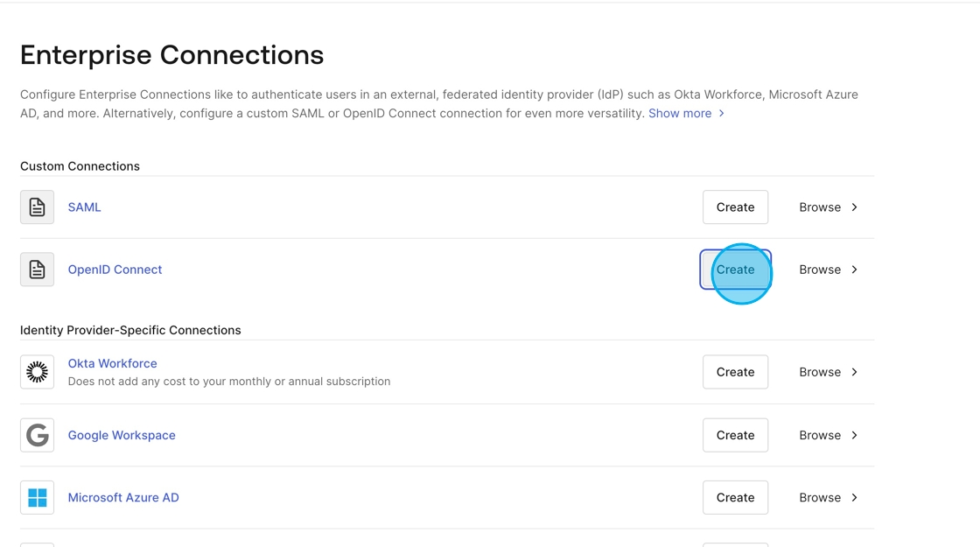Browse Okta Workforce connections
This screenshot has height=547, width=980.
(828, 372)
